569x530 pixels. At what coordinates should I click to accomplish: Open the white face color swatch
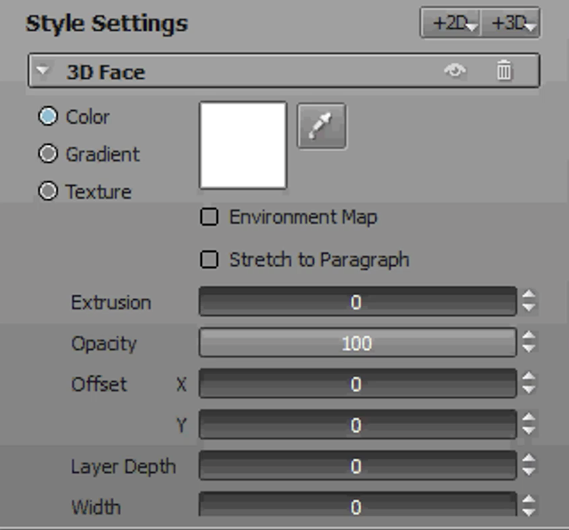point(243,145)
